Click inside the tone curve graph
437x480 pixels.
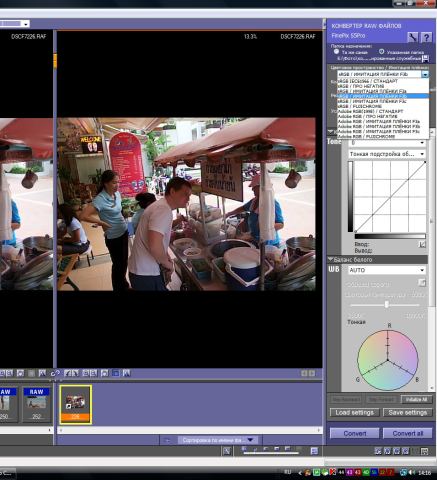click(x=390, y=197)
